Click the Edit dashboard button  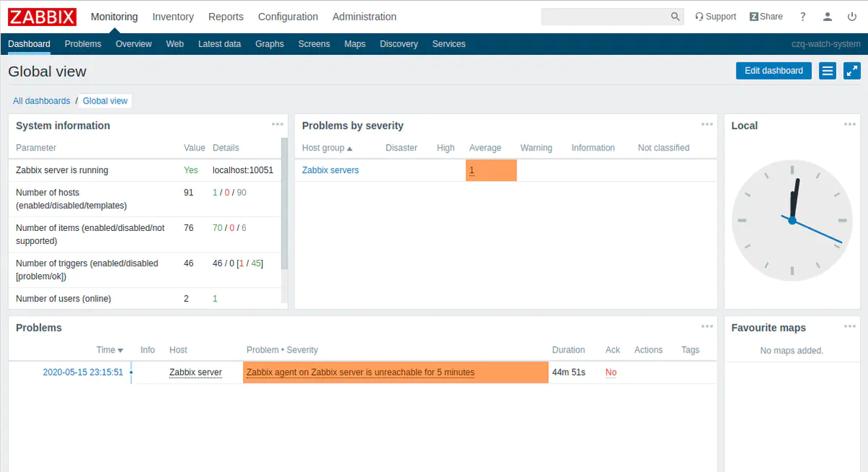pyautogui.click(x=774, y=71)
